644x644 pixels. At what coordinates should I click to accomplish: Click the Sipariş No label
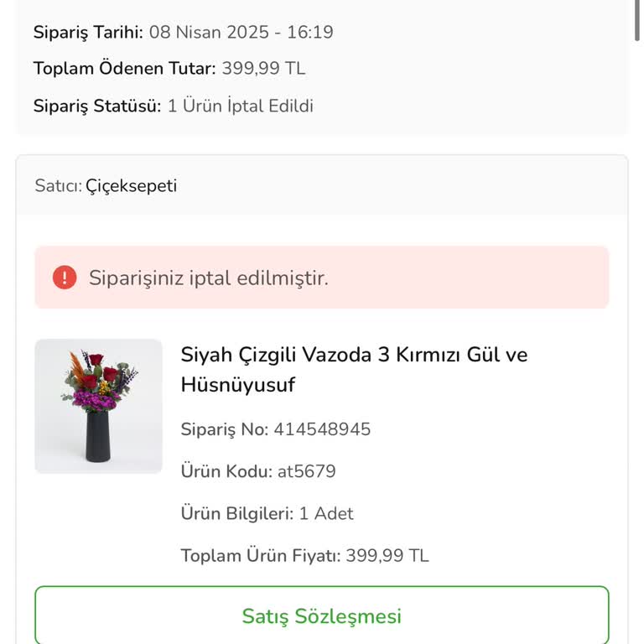[224, 429]
